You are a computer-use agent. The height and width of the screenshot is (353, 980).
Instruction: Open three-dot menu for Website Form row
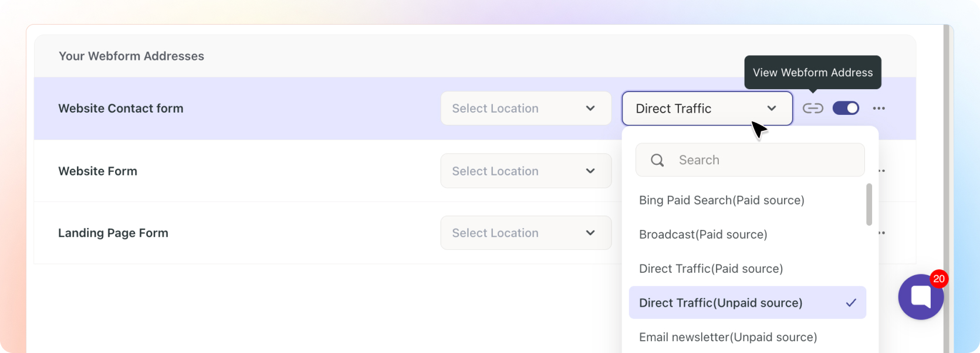point(881,171)
